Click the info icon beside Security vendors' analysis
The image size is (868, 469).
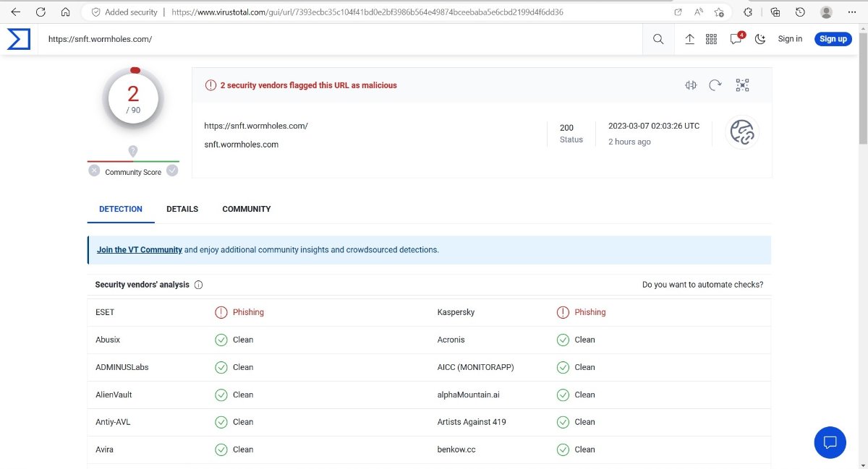(199, 285)
